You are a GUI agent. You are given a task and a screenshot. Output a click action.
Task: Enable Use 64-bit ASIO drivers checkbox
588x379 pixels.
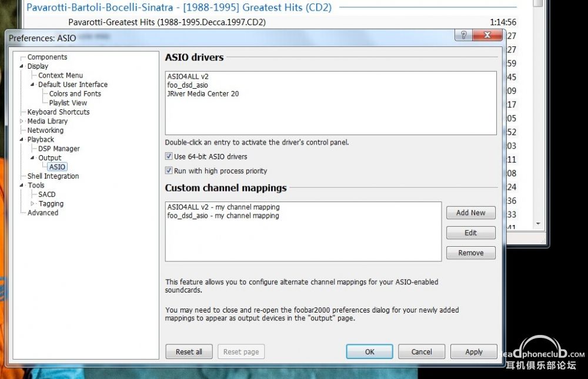click(169, 156)
